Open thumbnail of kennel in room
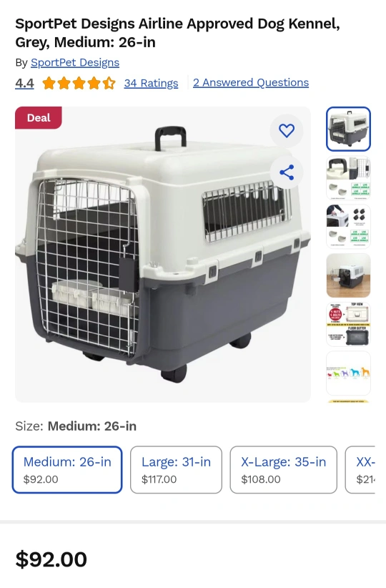 (348, 275)
